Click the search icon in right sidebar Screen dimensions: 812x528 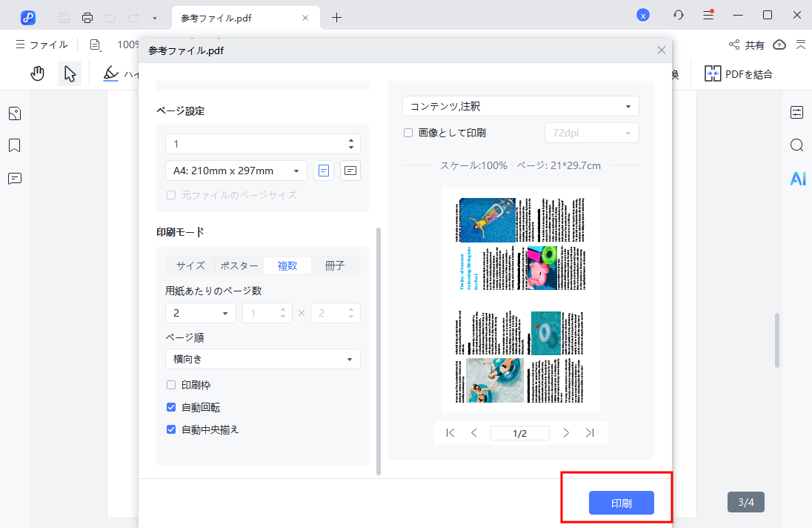tap(797, 145)
